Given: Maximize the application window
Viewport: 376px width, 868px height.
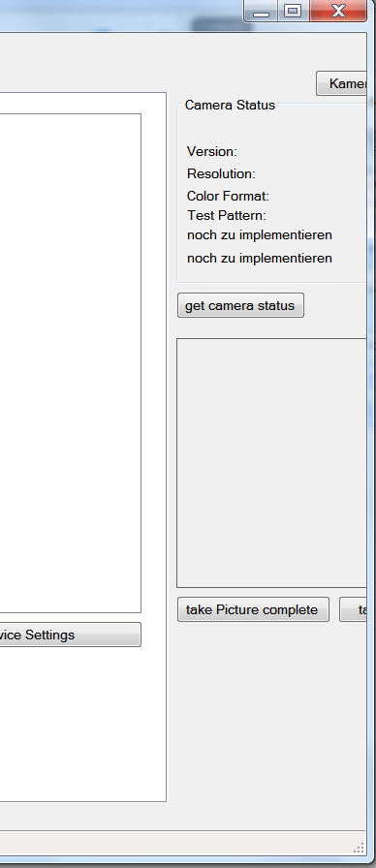Looking at the screenshot, I should click(x=294, y=11).
